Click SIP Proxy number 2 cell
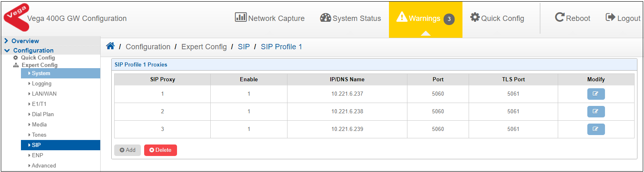This screenshot has width=644, height=172. (162, 112)
